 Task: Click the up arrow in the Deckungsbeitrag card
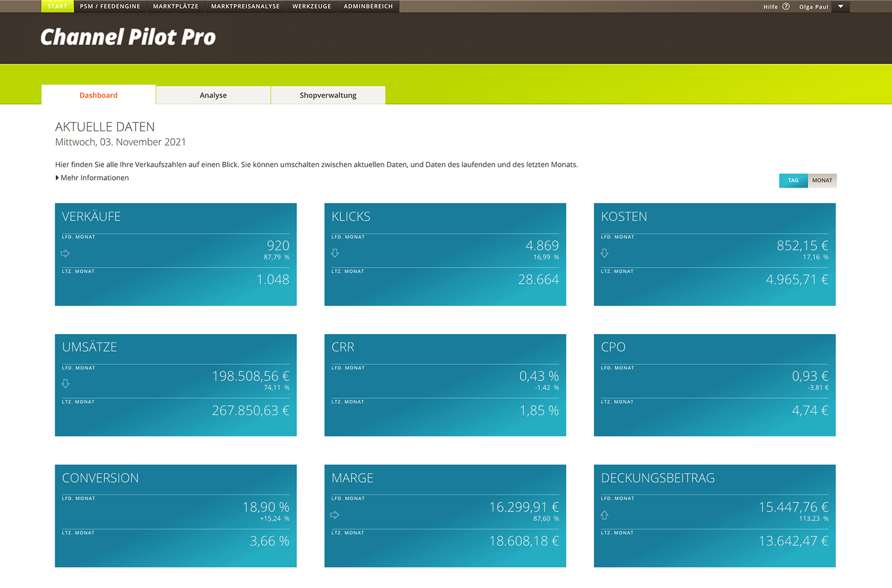pyautogui.click(x=604, y=515)
